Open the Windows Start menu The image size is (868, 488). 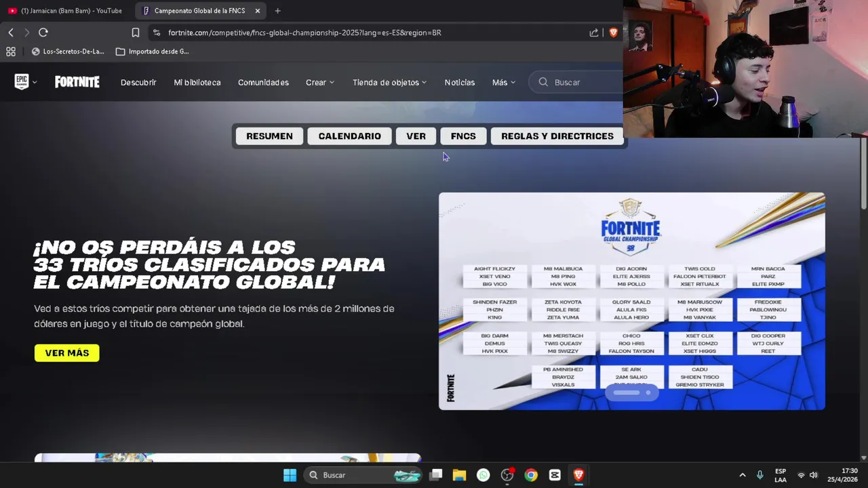pyautogui.click(x=290, y=475)
